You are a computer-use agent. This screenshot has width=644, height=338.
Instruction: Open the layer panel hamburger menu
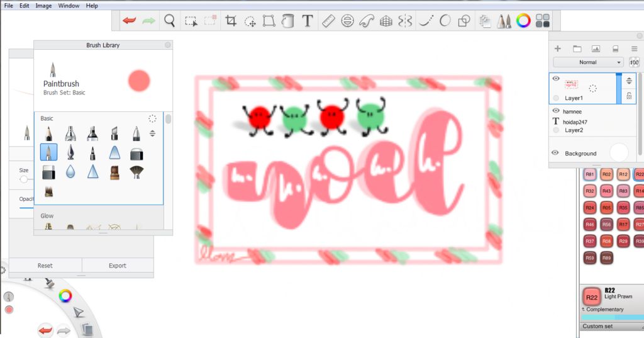pyautogui.click(x=634, y=48)
